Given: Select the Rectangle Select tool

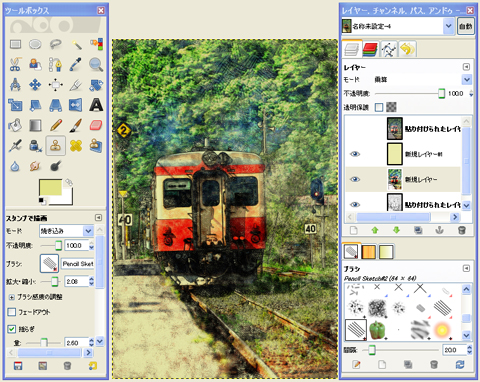Looking at the screenshot, I should (x=15, y=44).
